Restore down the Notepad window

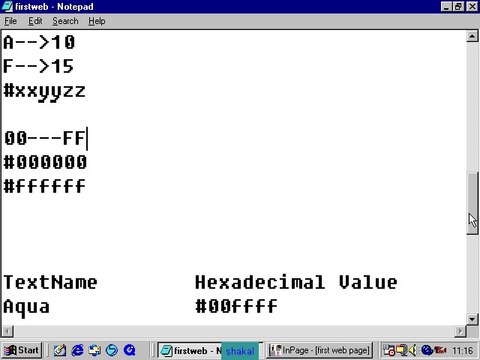[458, 6]
